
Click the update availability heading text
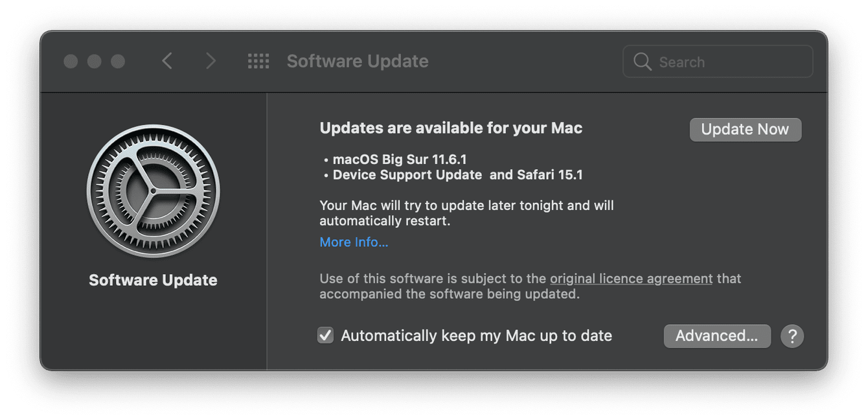[450, 128]
